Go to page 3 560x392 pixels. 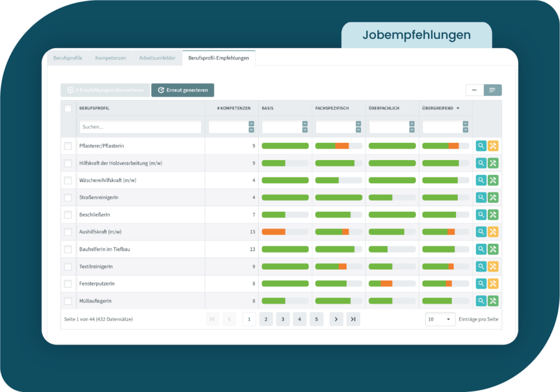click(283, 319)
